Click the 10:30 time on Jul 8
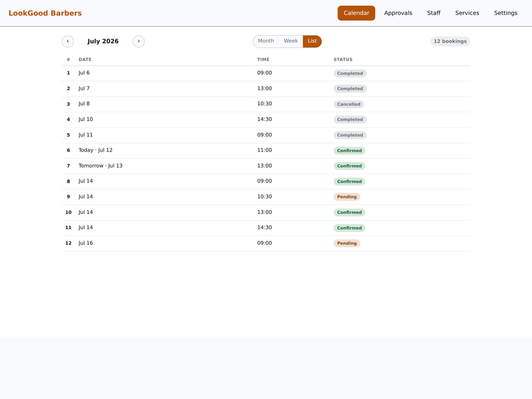The width and height of the screenshot is (532, 399). [265, 104]
